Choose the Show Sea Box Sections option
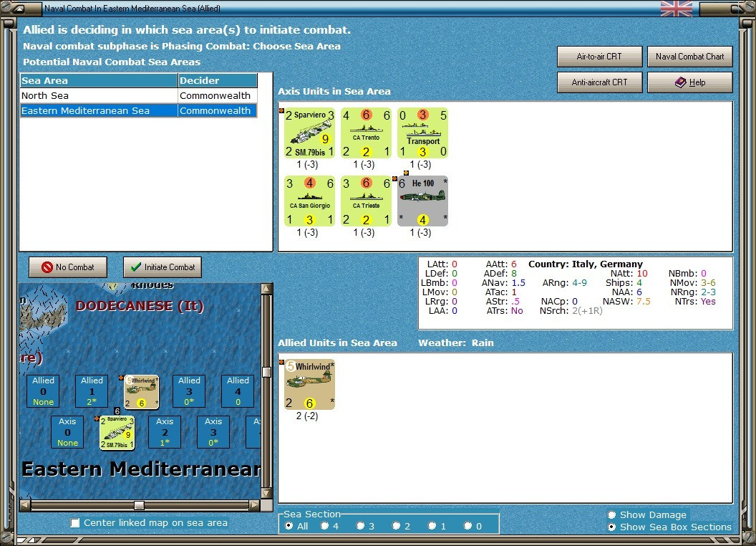 click(612, 527)
